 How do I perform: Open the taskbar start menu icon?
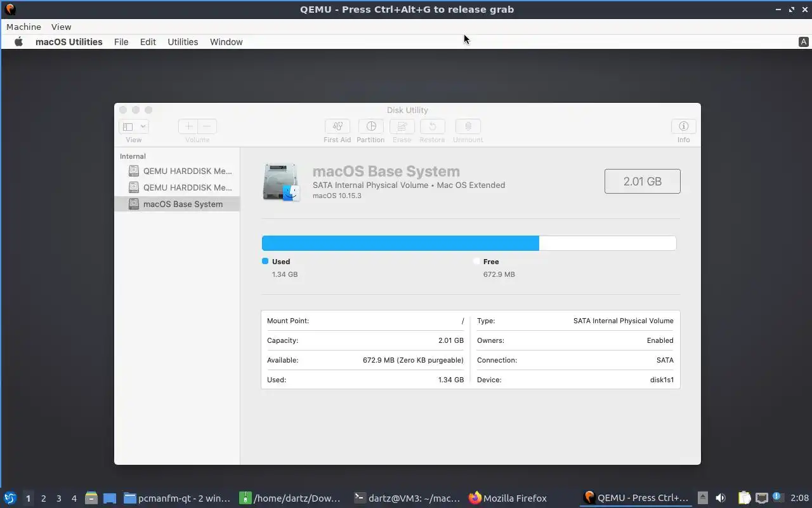pos(10,498)
